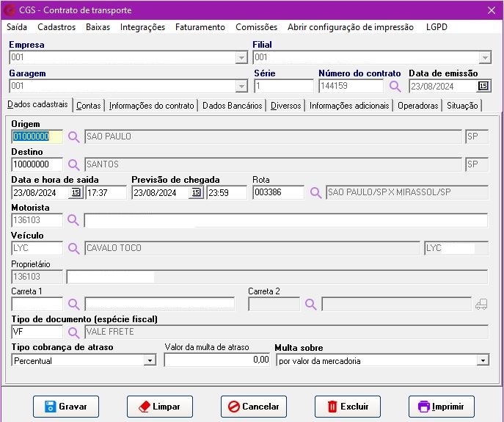The height and width of the screenshot is (422, 504).
Task: Open the Cadastros menu
Action: point(56,27)
